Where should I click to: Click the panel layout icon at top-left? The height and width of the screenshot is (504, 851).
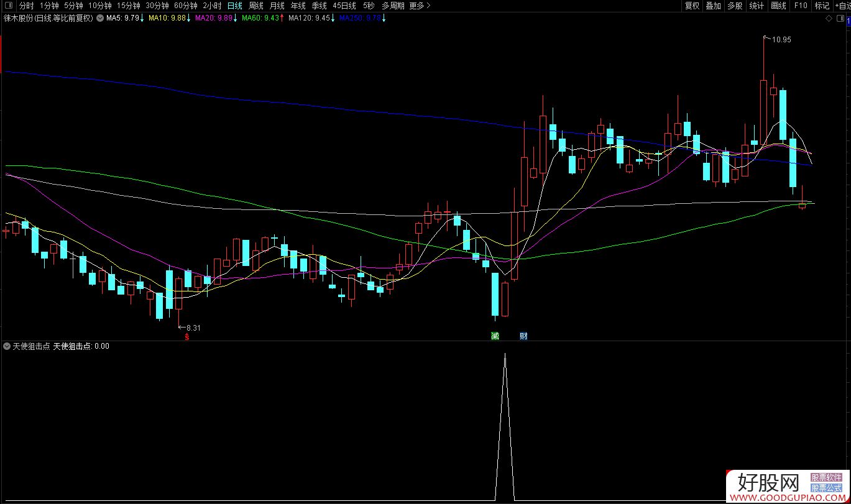8,6
